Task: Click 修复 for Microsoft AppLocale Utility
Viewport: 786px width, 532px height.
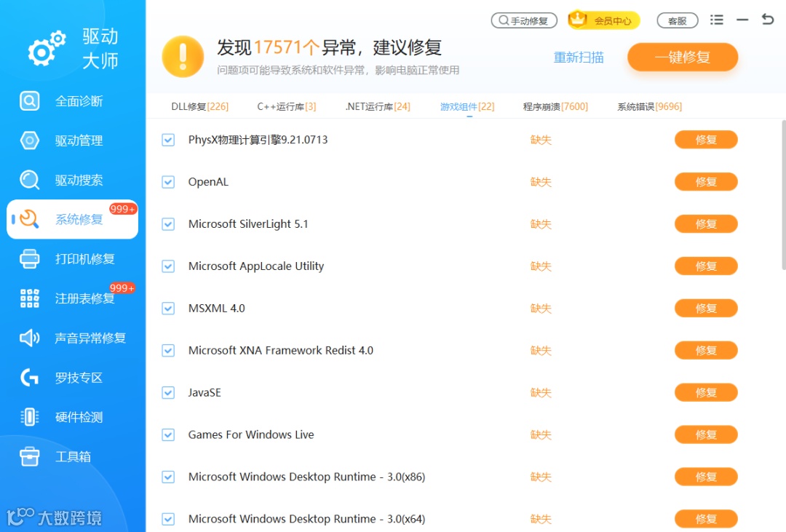Action: (x=706, y=266)
